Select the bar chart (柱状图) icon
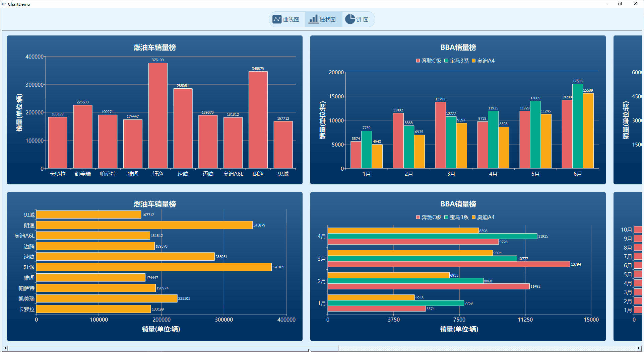 [x=314, y=19]
